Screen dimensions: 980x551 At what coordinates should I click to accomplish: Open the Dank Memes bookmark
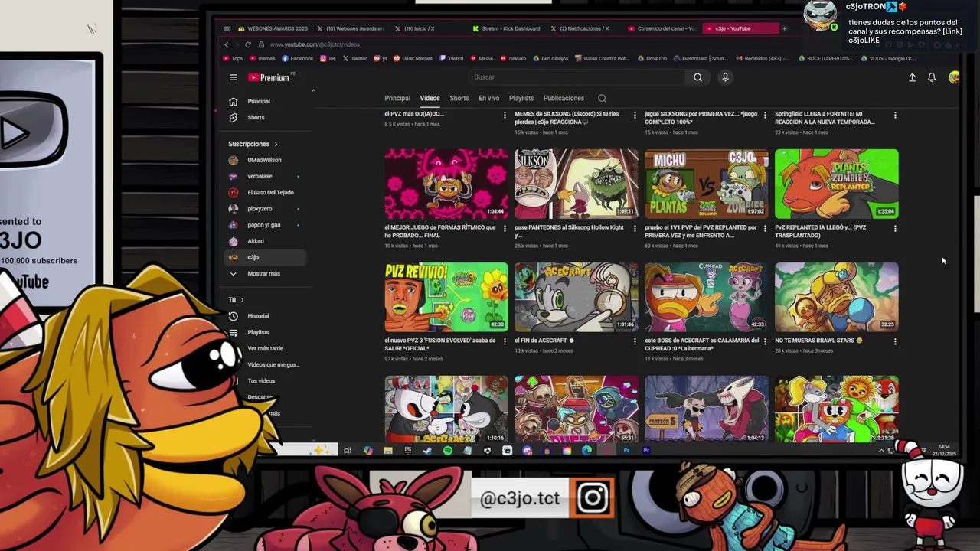pyautogui.click(x=413, y=58)
